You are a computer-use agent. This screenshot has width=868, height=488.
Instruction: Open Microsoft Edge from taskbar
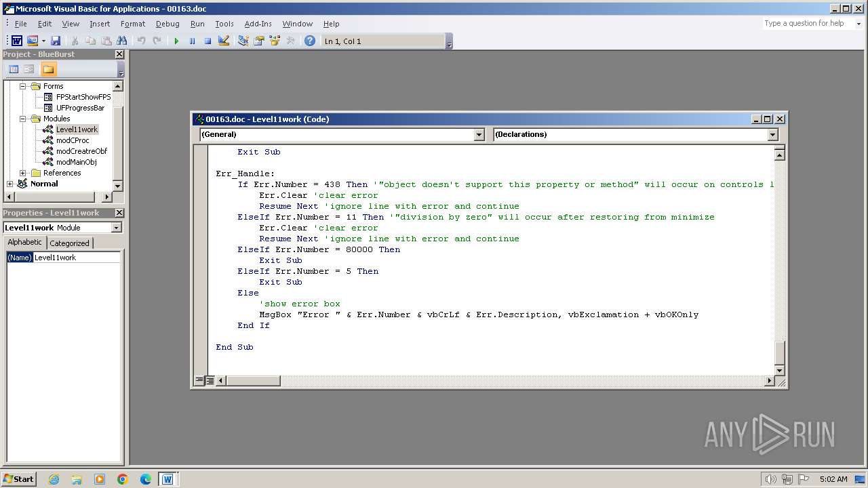(146, 479)
